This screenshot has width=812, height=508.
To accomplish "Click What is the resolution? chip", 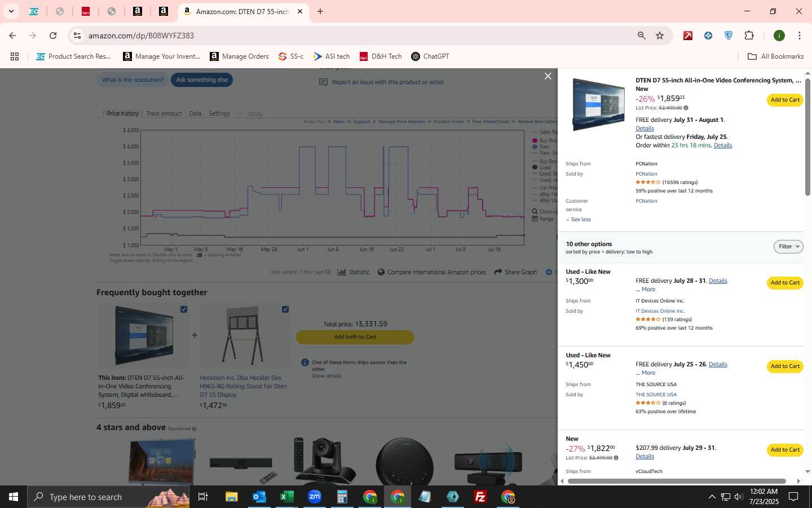I will tap(133, 80).
